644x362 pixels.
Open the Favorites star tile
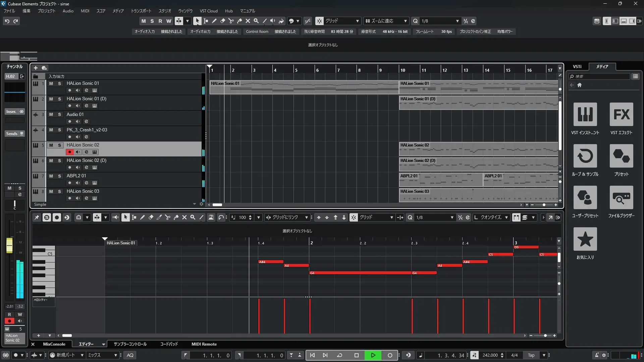click(x=585, y=239)
